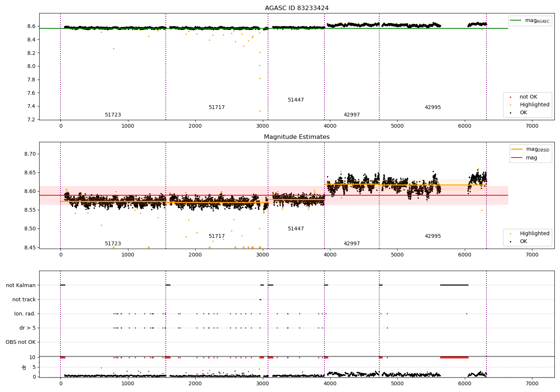Click the 7.2 y-axis tick in top plot
The width and height of the screenshot is (560, 392).
tap(31, 120)
